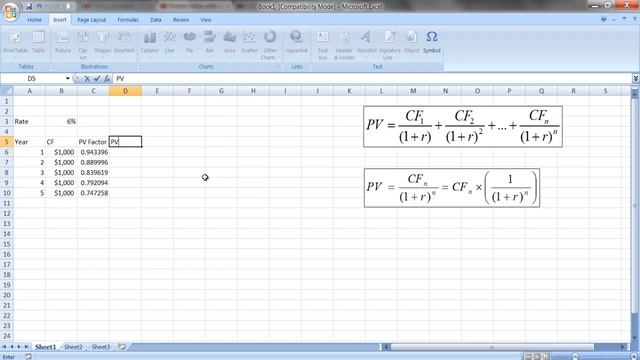Select row 5 header
The image size is (640, 360).
7,142
